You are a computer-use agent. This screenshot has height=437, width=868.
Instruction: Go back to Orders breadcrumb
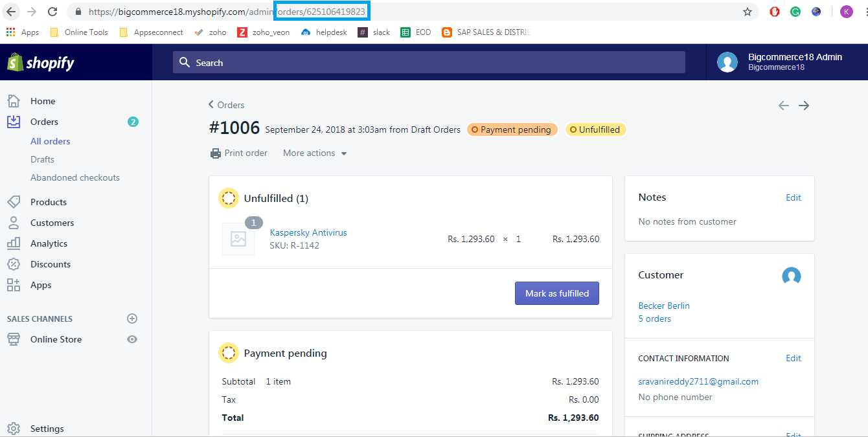(227, 105)
